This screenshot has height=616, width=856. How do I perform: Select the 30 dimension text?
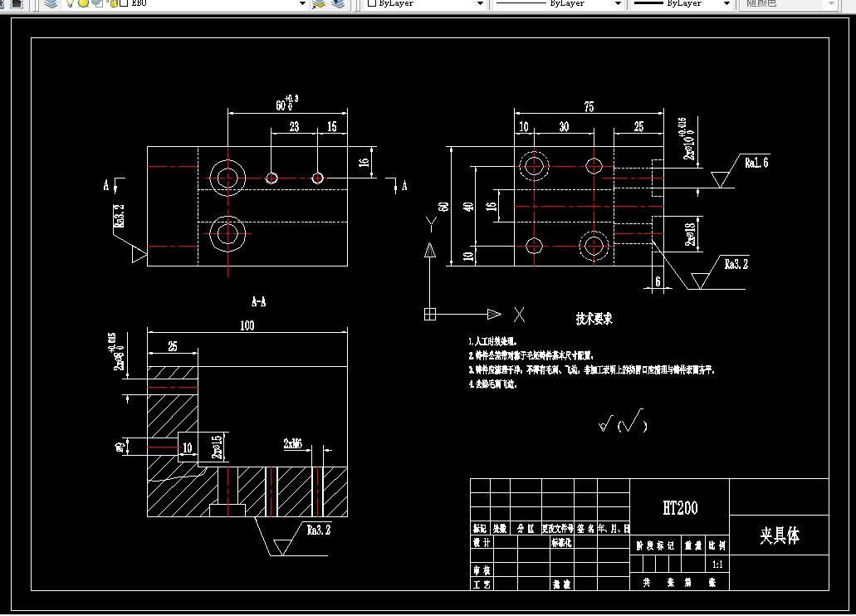(x=564, y=127)
